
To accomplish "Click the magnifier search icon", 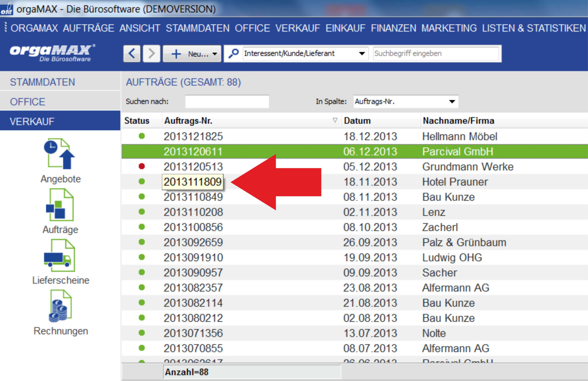I will coord(233,53).
